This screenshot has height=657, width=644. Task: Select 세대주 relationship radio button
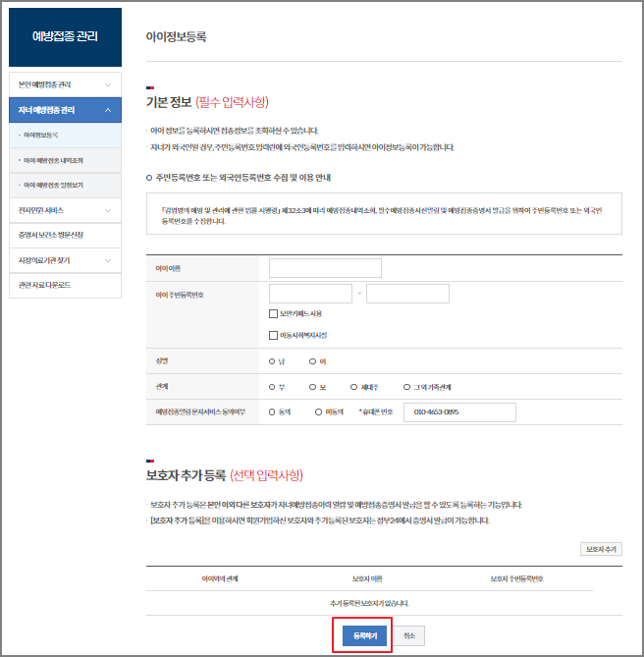click(353, 387)
